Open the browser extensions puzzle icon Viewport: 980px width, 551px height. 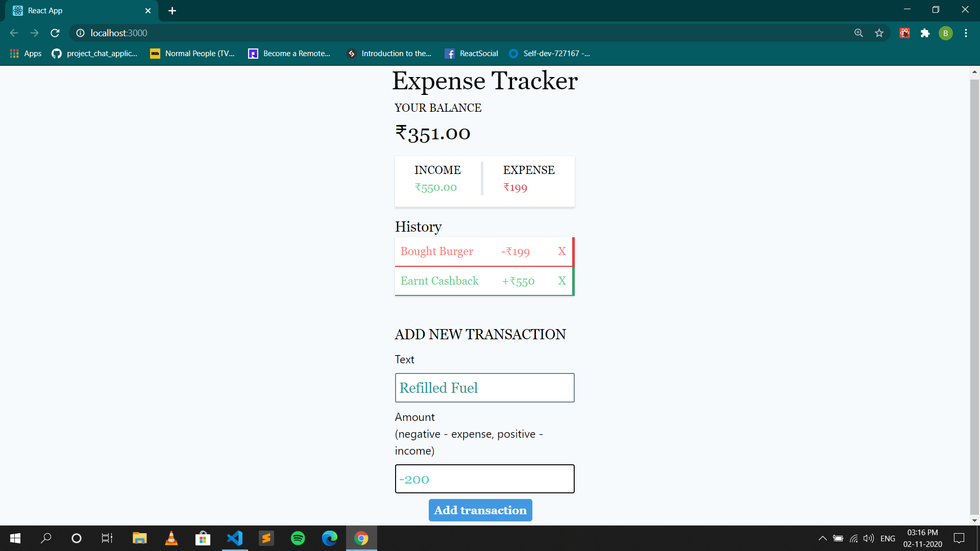tap(925, 33)
